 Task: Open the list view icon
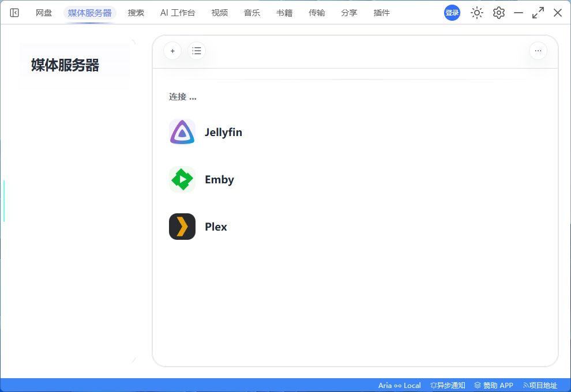pos(197,51)
